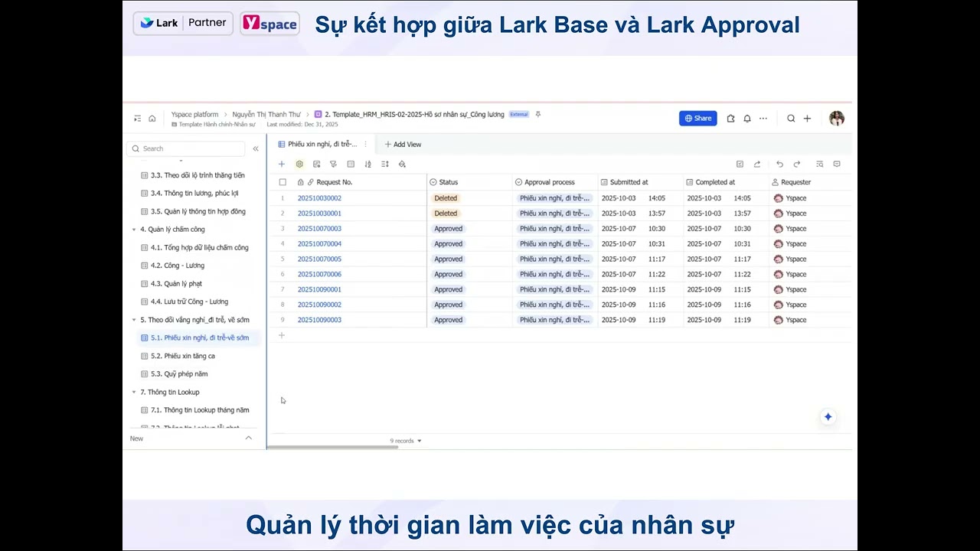Open the view settings gear icon

299,164
